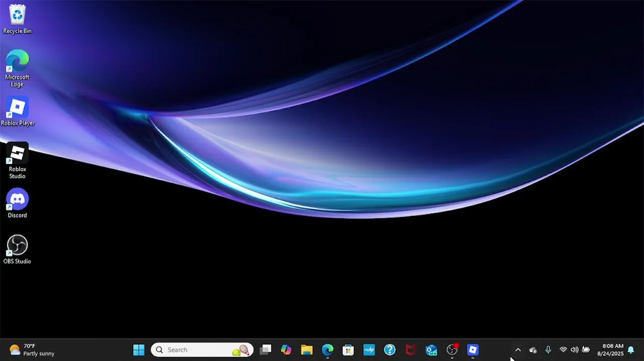Select the Microsoft Edge desktop shortcut
Viewport: 644px width, 361px height.
(17, 68)
